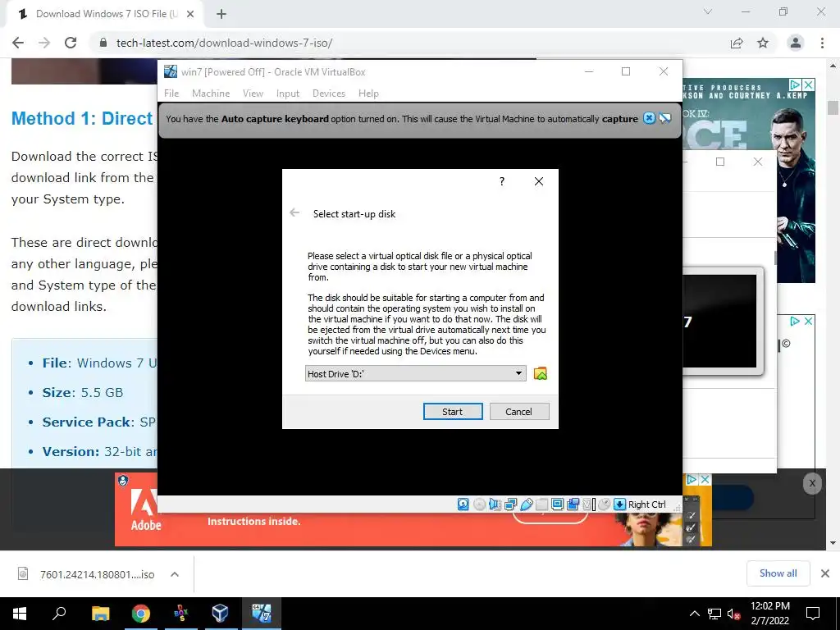Click the mouse integration icon in VirtualBox status bar
The height and width of the screenshot is (630, 840).
pos(604,504)
